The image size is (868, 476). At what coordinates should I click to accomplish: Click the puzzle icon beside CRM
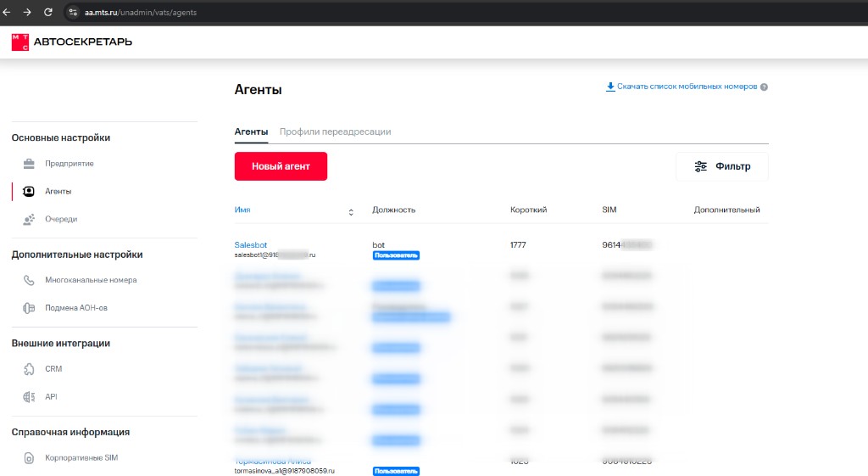coord(29,369)
